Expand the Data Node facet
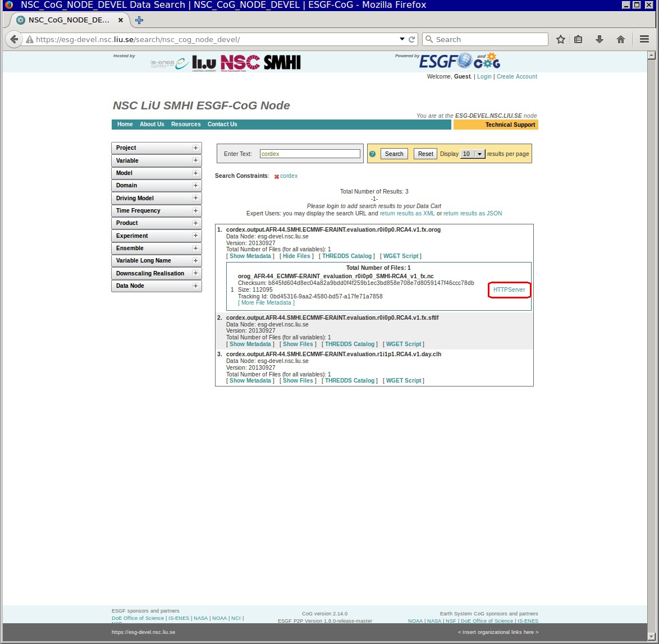The image size is (659, 644). click(x=195, y=286)
